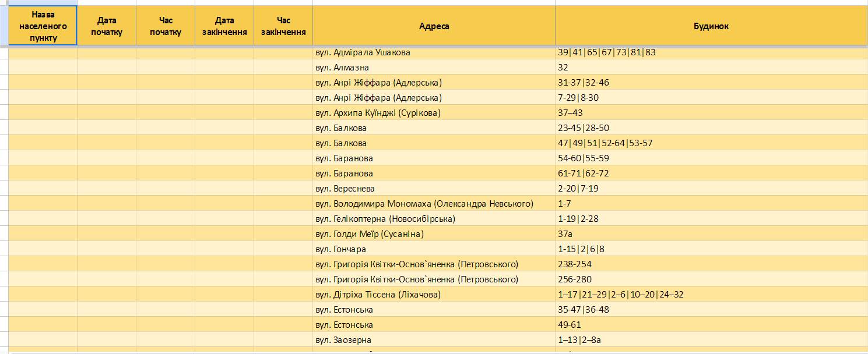Click cell 'вул. Володимира Мономаха (Олександра Невського)'

[434, 203]
